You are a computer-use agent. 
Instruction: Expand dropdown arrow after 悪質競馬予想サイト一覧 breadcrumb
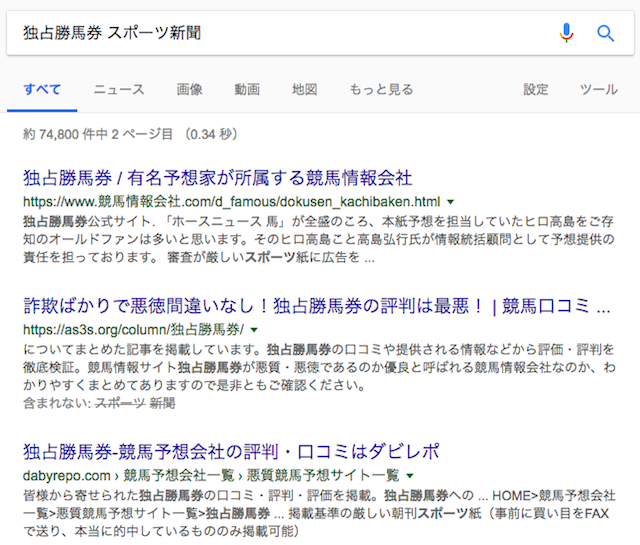(410, 476)
